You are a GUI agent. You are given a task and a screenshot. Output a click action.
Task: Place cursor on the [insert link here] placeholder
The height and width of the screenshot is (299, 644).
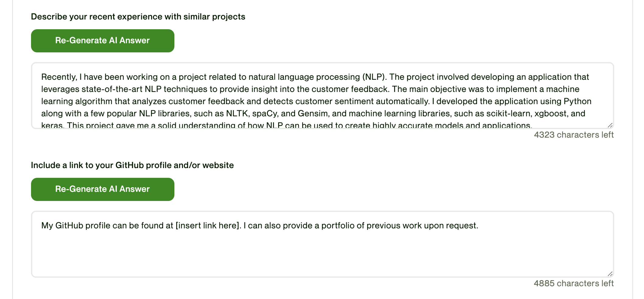click(x=207, y=226)
